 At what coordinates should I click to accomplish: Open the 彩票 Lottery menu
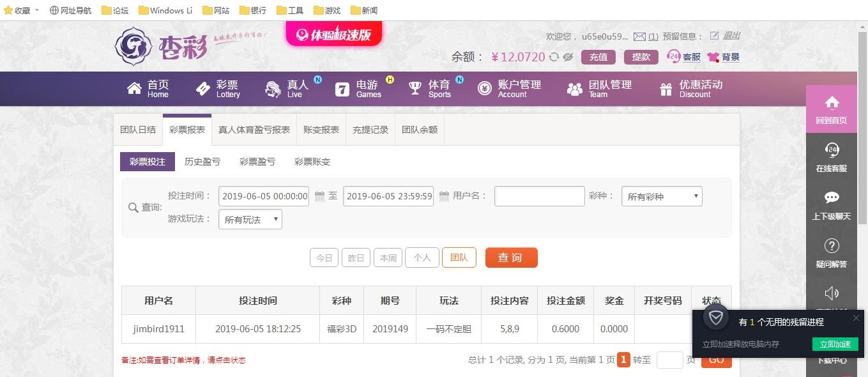tap(218, 89)
